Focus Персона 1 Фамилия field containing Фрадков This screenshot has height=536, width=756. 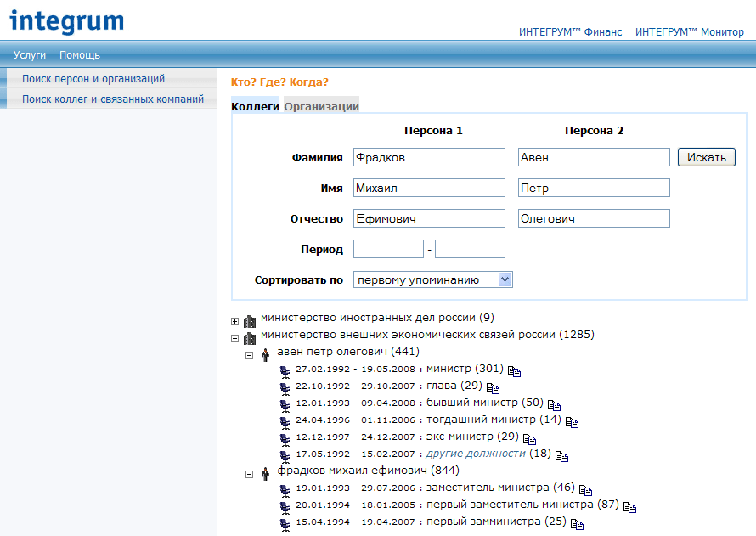point(429,157)
